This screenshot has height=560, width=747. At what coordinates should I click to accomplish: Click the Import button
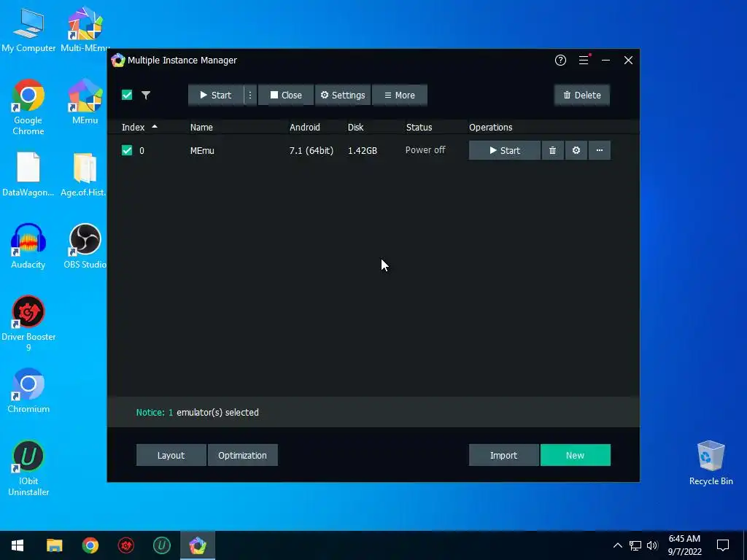pyautogui.click(x=503, y=455)
